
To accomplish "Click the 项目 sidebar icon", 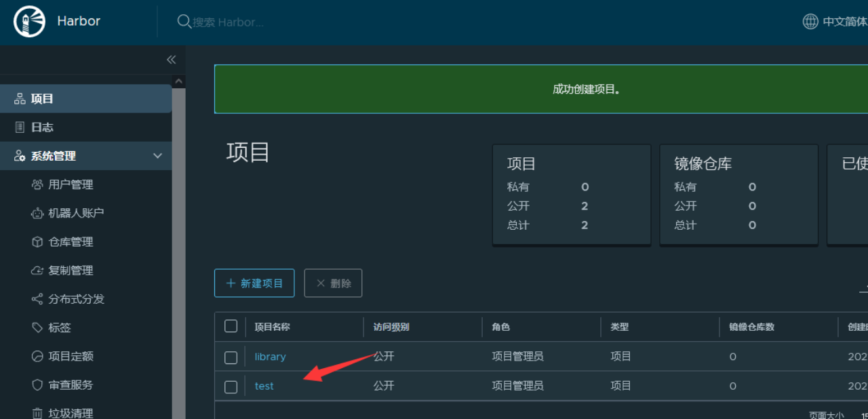I will click(x=20, y=99).
